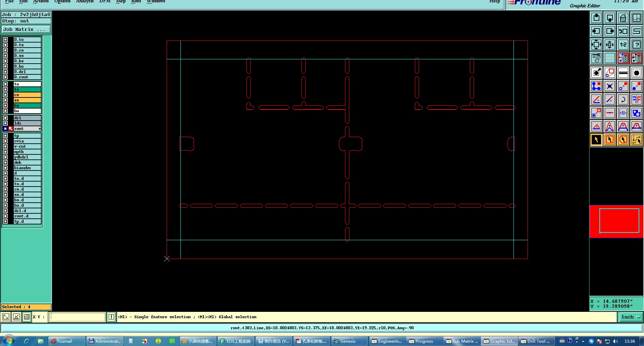Switch to Job Matrix taskbar window
Image resolution: width=644 pixels, height=346 pixels.
[x=462, y=341]
